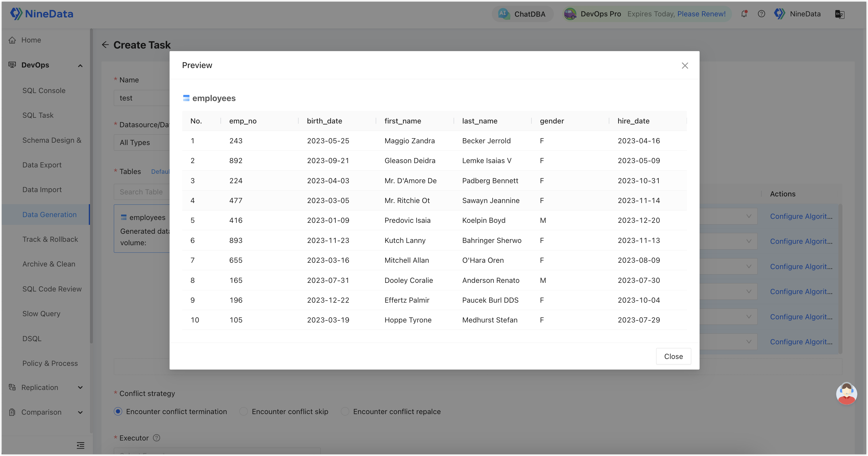Image resolution: width=868 pixels, height=456 pixels.
Task: Switch language with the translate icon
Action: pyautogui.click(x=840, y=14)
